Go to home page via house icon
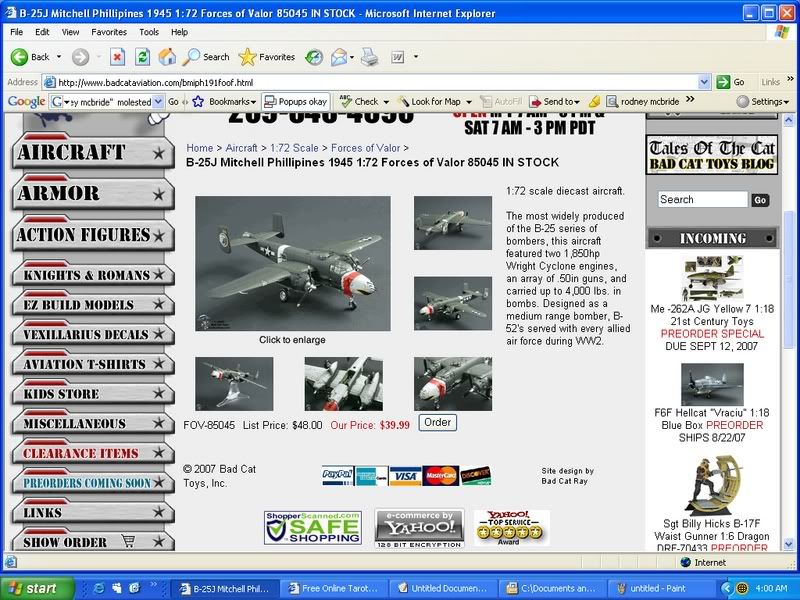The image size is (800, 600). pos(167,57)
